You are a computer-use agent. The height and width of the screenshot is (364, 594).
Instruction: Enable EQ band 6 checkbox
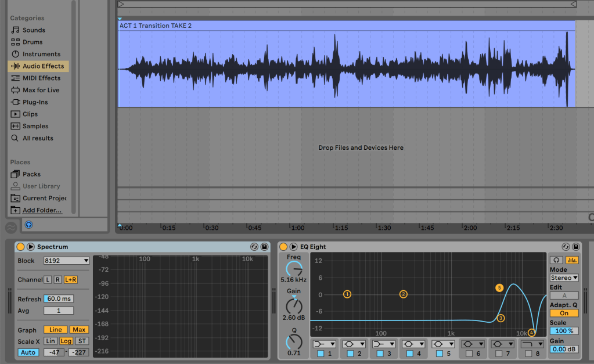pyautogui.click(x=470, y=354)
